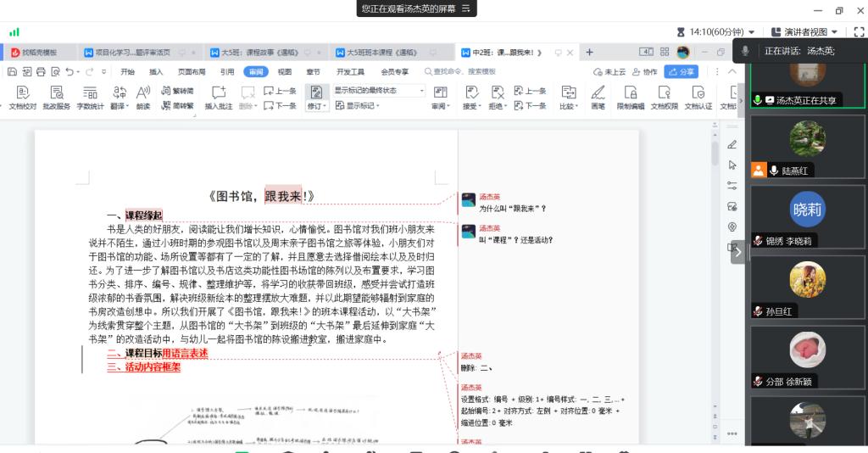Click the green network signal icon
Screen dimensions: 868x453
[x=14, y=32]
